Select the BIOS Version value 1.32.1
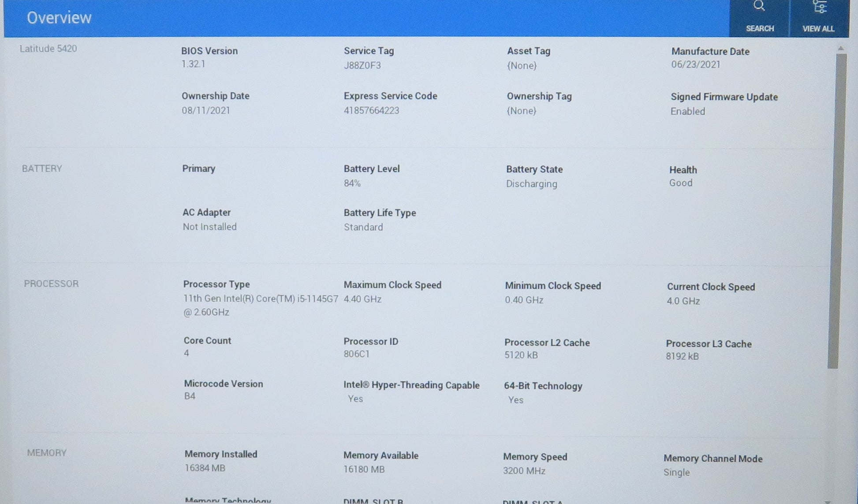 tap(193, 64)
